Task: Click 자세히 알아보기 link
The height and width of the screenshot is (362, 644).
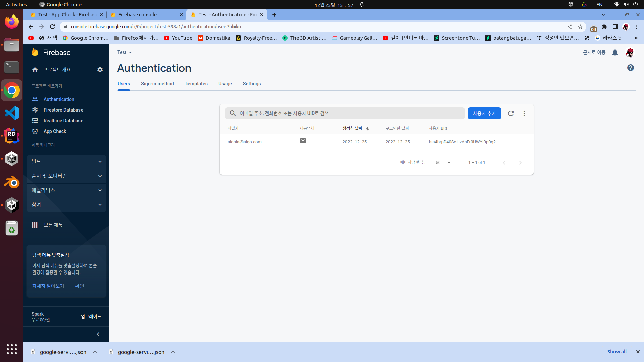Action: pos(48,286)
